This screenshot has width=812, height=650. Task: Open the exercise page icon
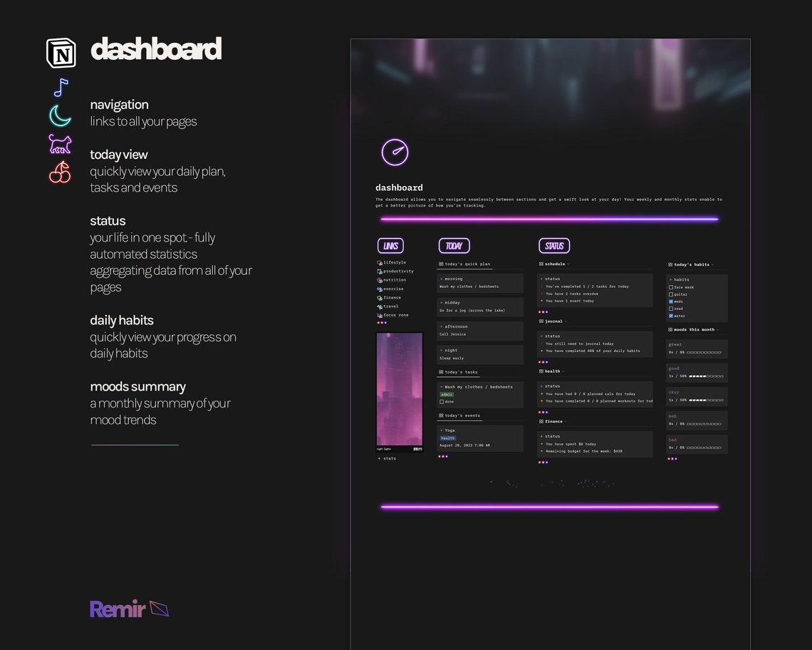click(379, 289)
